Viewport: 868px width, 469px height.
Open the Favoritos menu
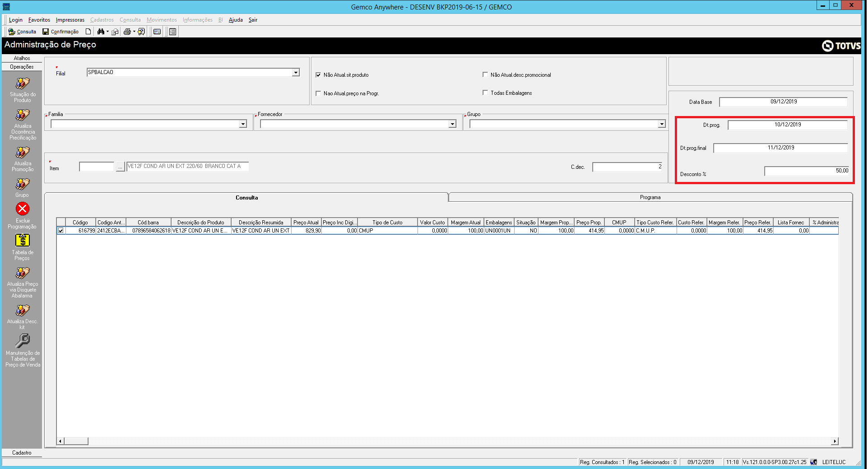39,20
